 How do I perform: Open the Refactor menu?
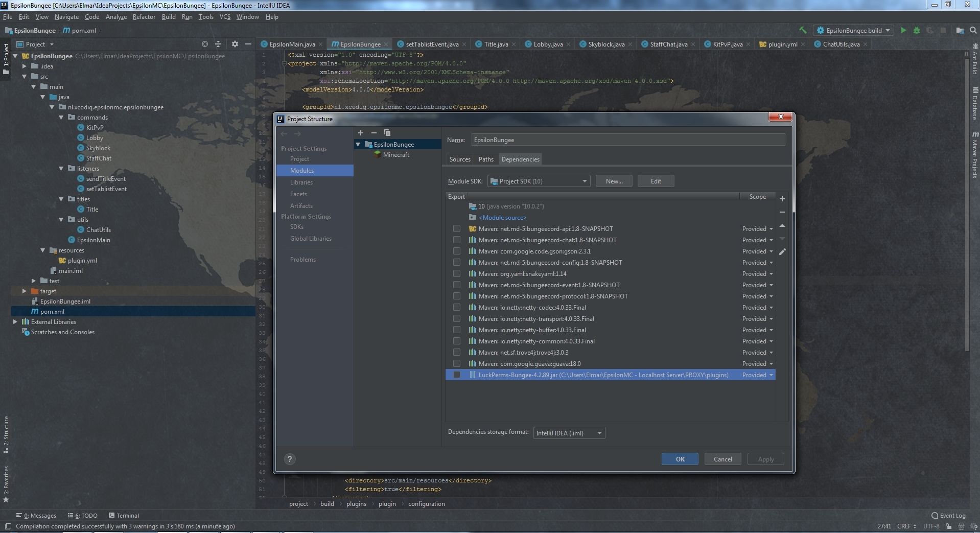144,17
